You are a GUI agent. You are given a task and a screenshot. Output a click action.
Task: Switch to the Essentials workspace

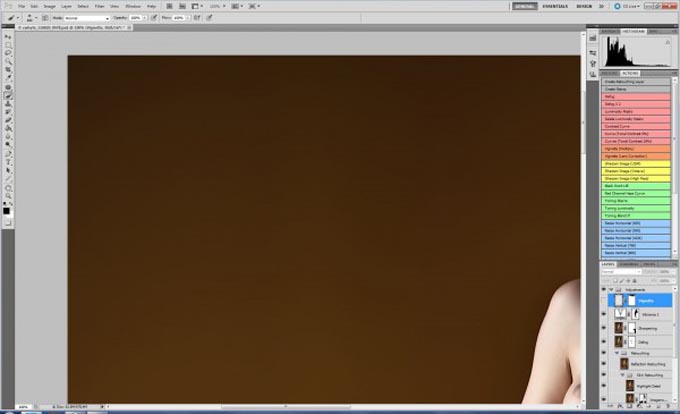[x=555, y=7]
